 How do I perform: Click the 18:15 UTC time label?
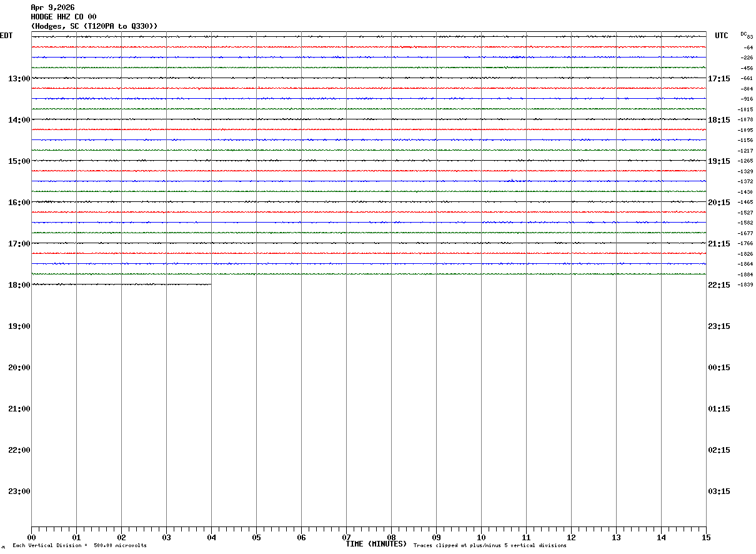pos(719,120)
